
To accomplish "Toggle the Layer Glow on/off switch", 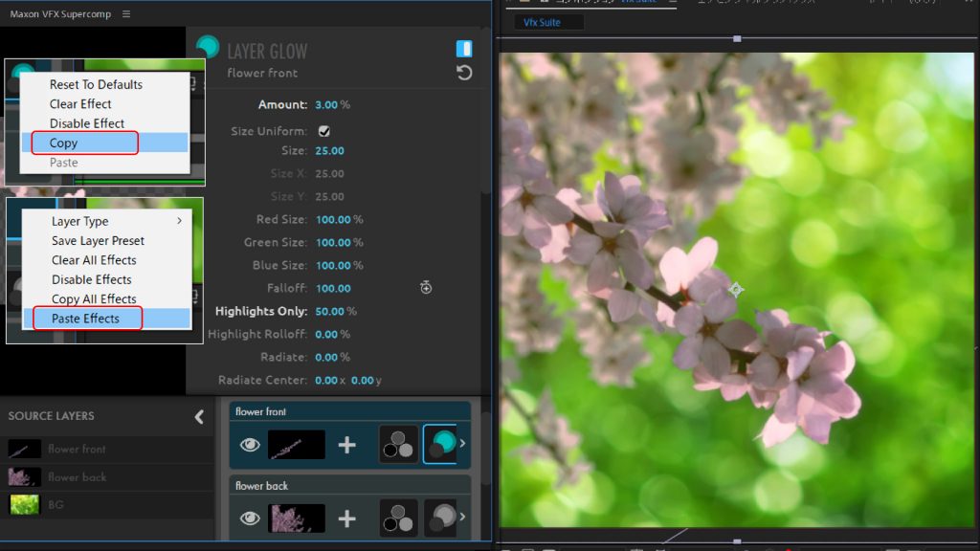I will click(x=464, y=49).
